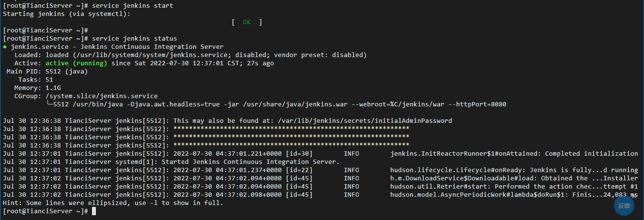Click the 'service jenkins status' command text
The width and height of the screenshot is (644, 220).
(x=134, y=38)
